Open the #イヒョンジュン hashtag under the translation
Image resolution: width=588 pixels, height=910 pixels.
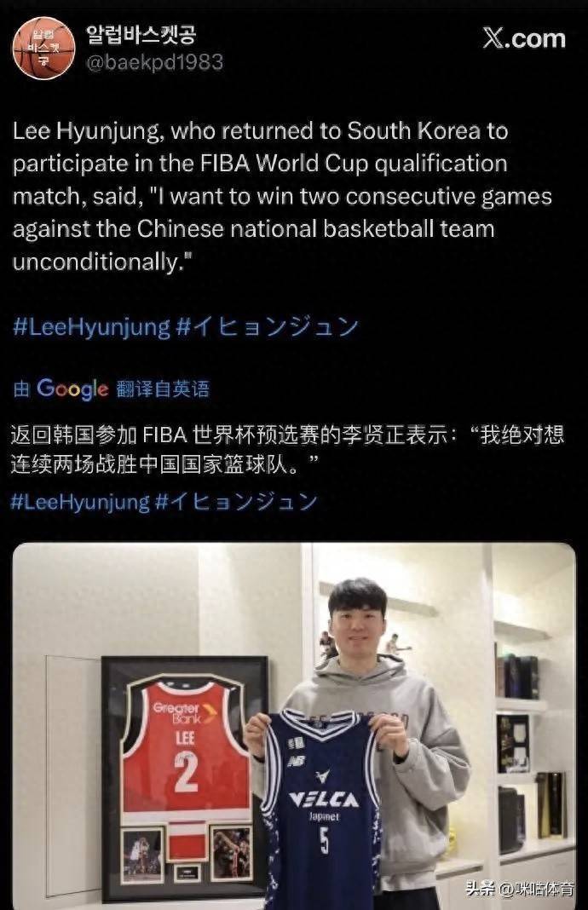[237, 501]
